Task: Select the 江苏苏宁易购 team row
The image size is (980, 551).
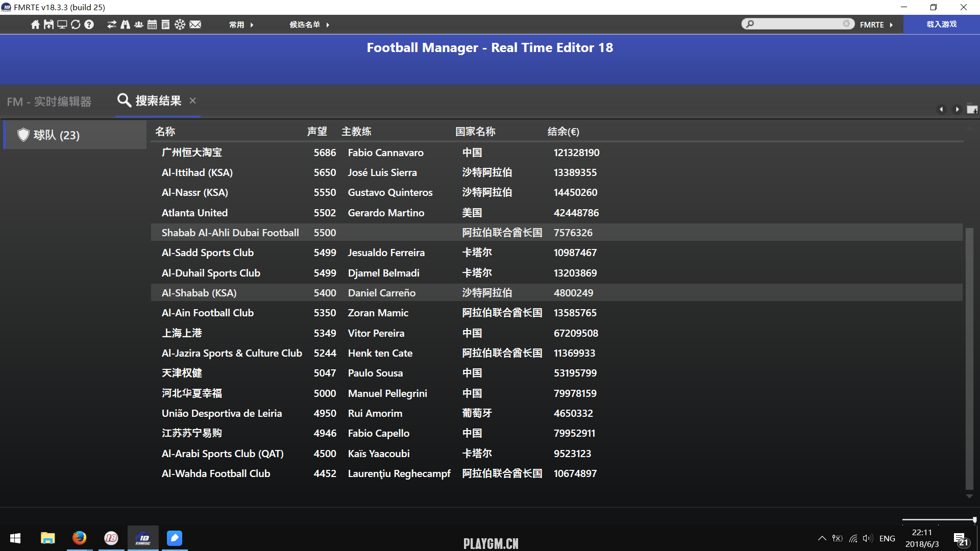Action: (x=556, y=433)
